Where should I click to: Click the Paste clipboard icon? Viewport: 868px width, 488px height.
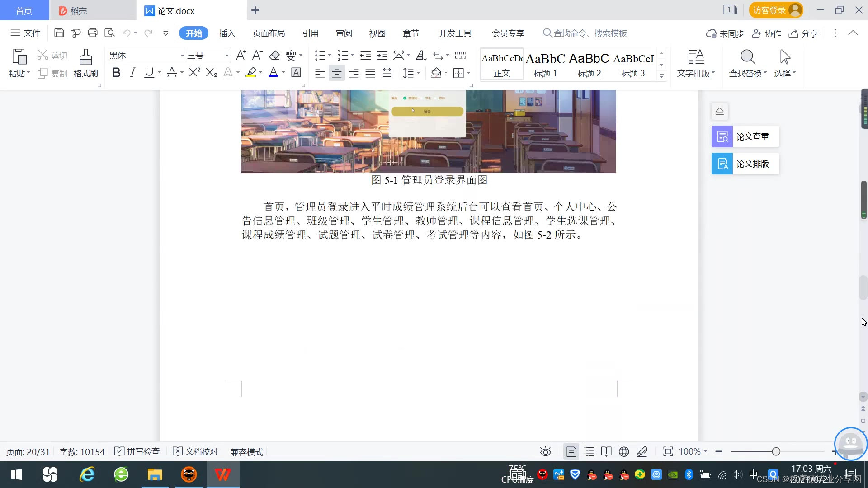pos(19,57)
